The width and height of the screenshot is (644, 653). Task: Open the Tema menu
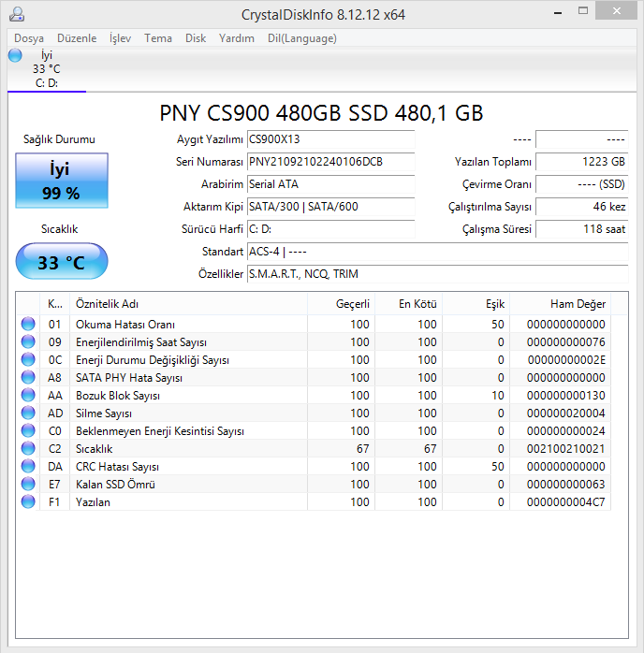[x=158, y=38]
